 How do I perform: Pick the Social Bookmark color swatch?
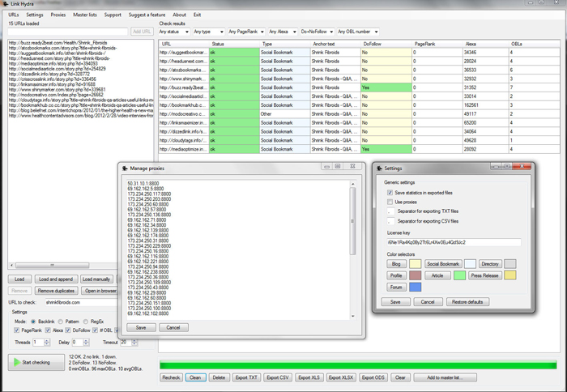click(470, 264)
